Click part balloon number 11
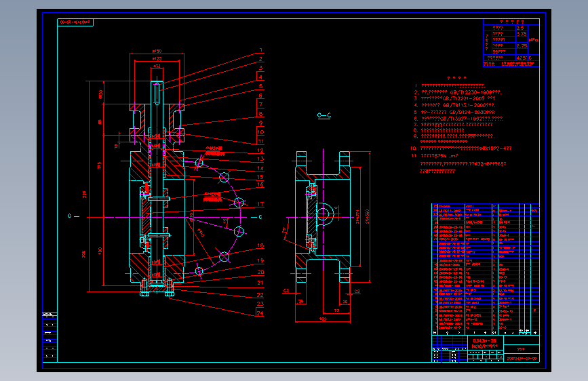 [260, 142]
